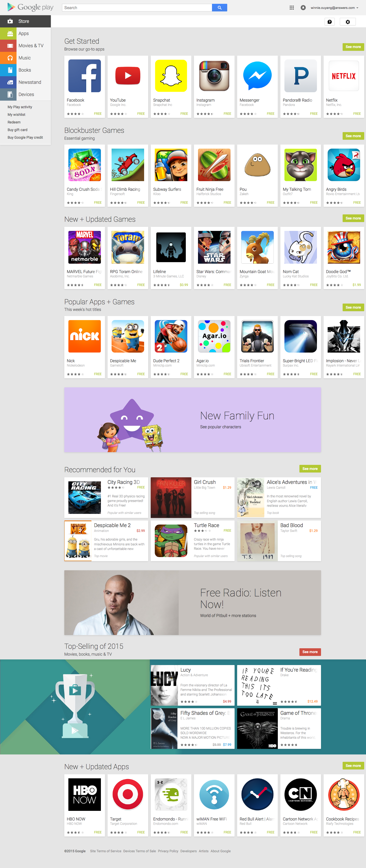Open the Google apps grid icon
This screenshot has width=366, height=868.
292,7
